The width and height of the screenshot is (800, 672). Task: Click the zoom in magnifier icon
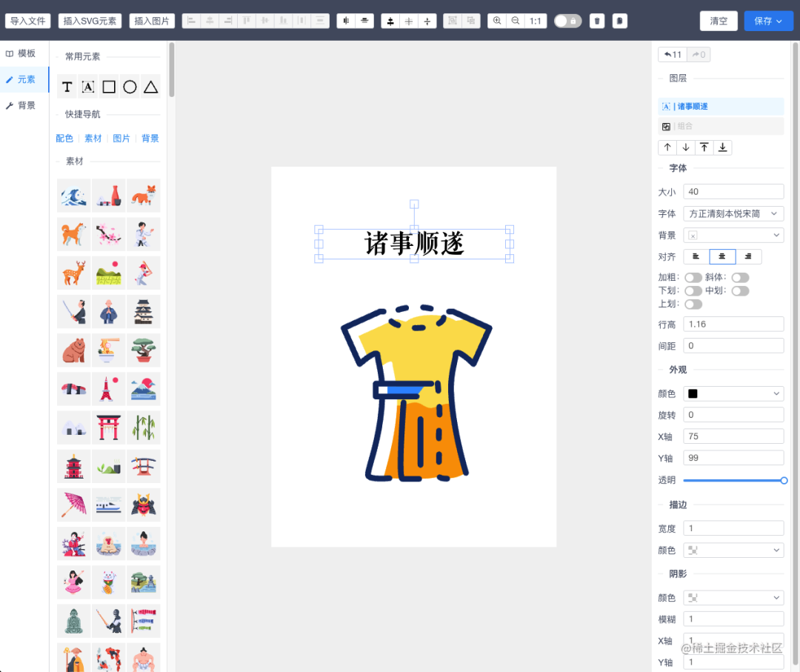(497, 21)
